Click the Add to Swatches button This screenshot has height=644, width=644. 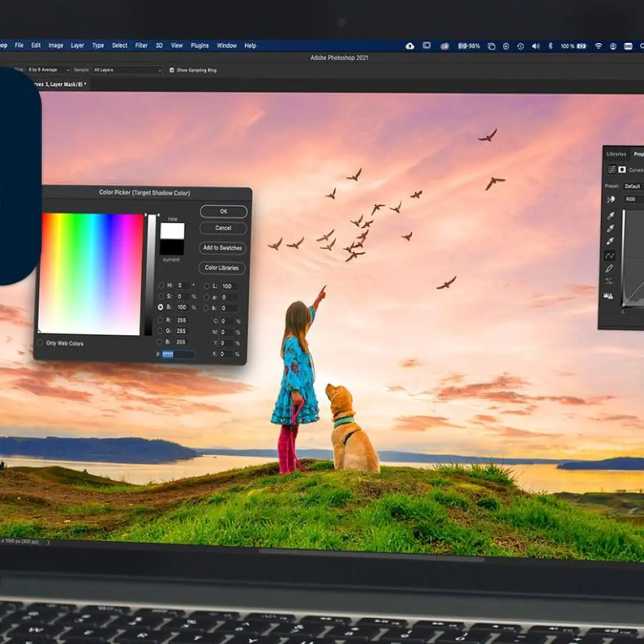click(x=223, y=248)
